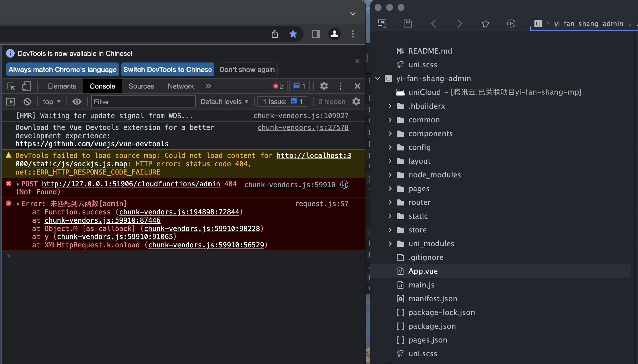Image resolution: width=638 pixels, height=364 pixels.
Task: Click the console settings gear icon
Action: click(x=356, y=102)
